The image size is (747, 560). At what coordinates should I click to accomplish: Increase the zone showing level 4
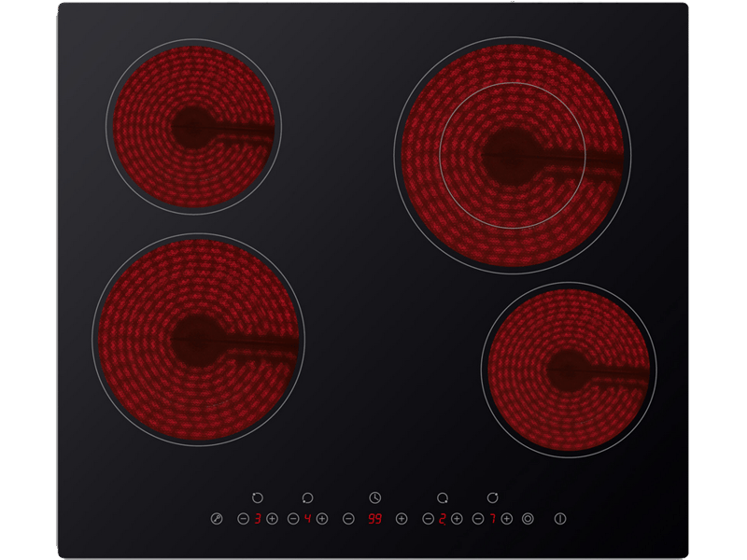[322, 519]
